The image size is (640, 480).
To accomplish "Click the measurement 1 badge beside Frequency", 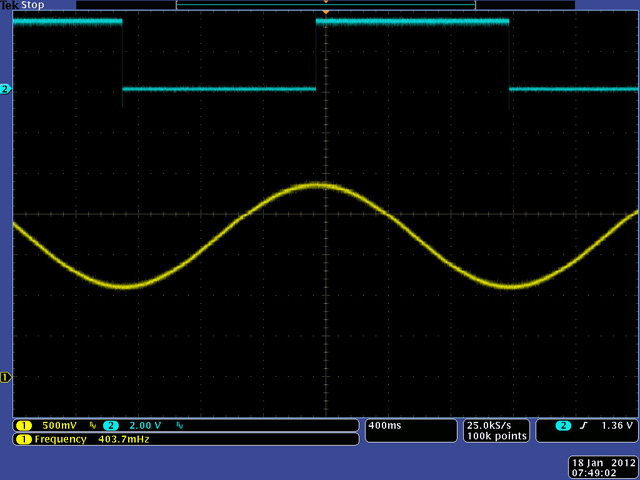I will pyautogui.click(x=22, y=439).
